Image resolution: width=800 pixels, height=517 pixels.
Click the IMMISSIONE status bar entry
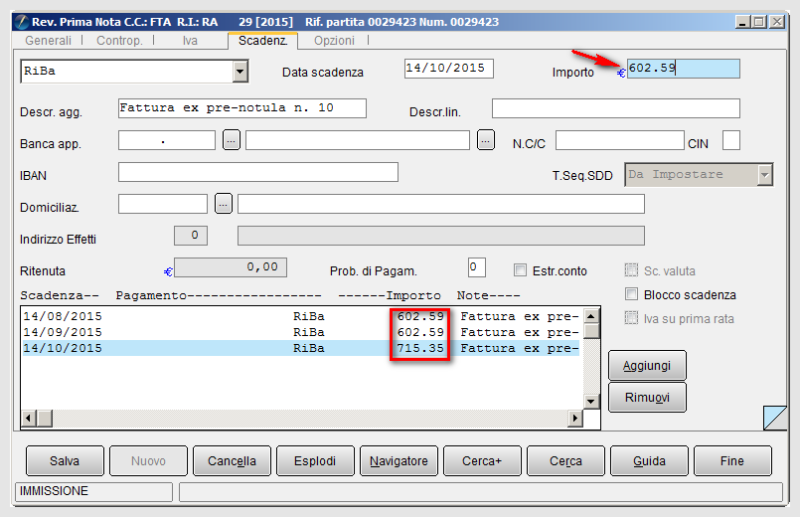[x=94, y=491]
